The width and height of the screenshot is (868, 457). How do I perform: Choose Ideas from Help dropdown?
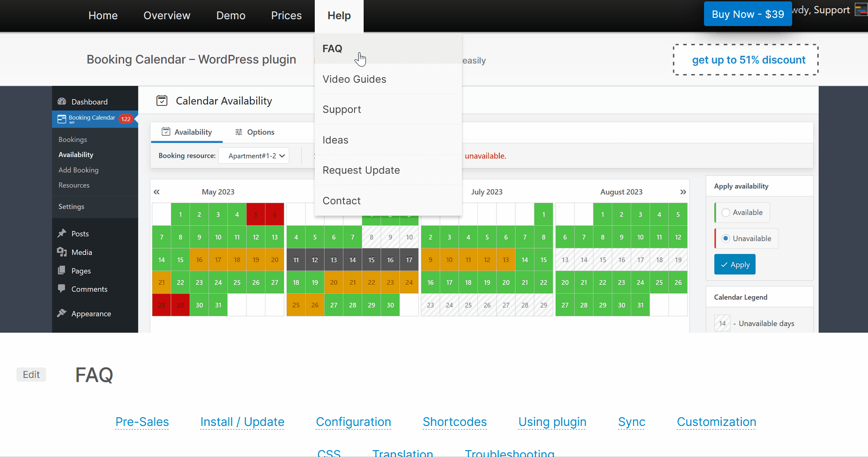coord(388,140)
